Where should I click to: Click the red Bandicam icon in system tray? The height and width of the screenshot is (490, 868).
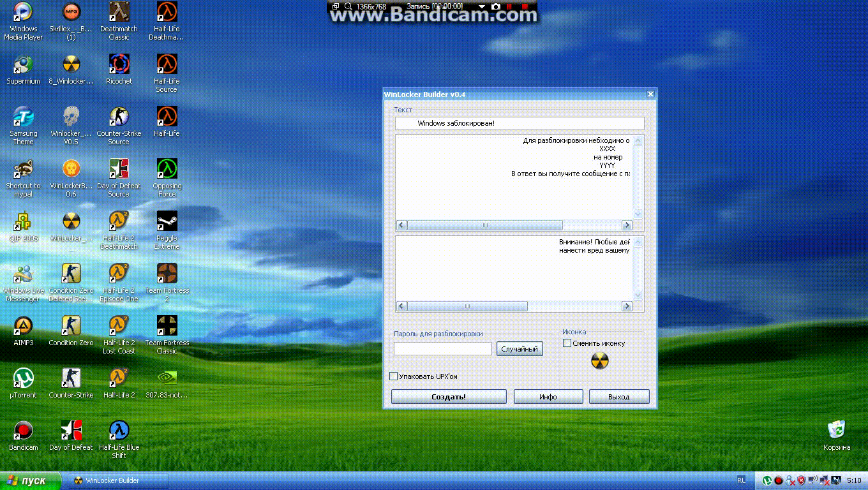coord(779,480)
